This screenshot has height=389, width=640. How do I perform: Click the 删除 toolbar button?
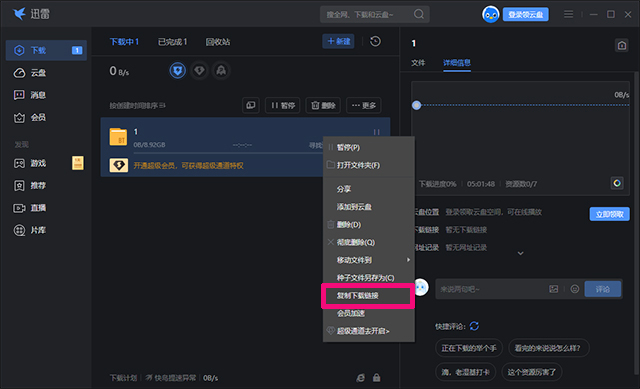coord(323,105)
